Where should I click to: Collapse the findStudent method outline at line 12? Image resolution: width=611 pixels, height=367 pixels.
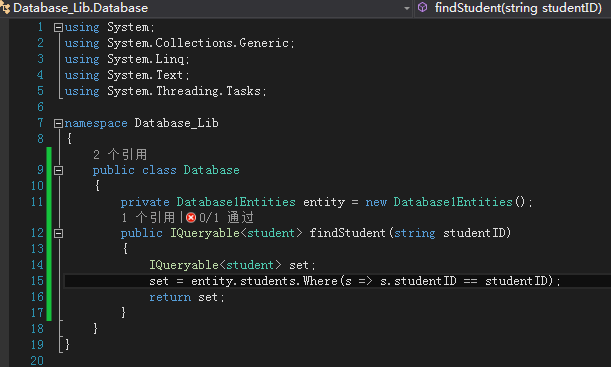58,233
